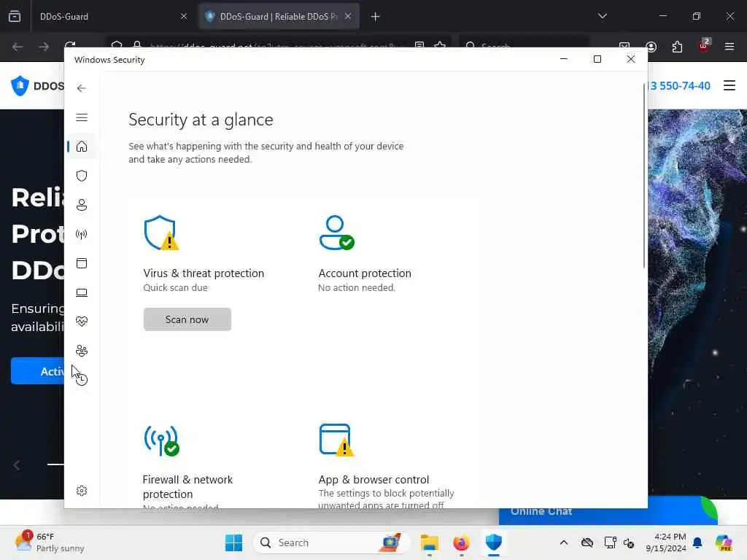Go back in Windows Security

click(82, 88)
